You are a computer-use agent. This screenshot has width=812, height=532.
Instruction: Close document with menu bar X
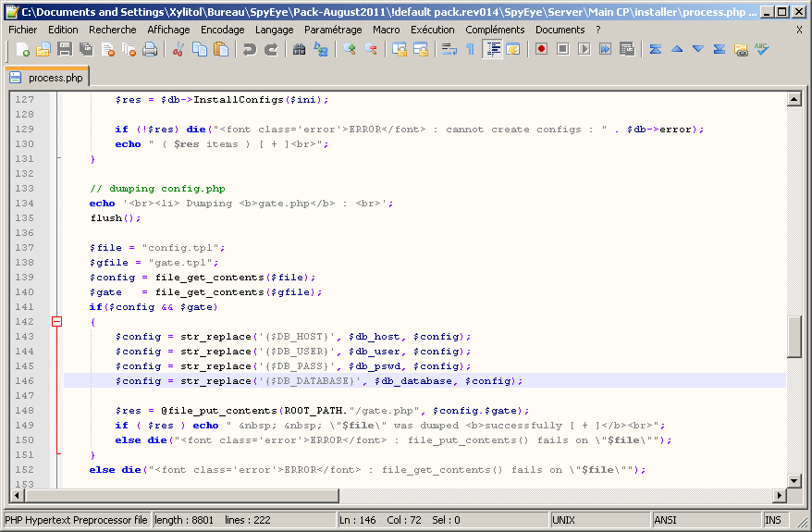pyautogui.click(x=800, y=30)
